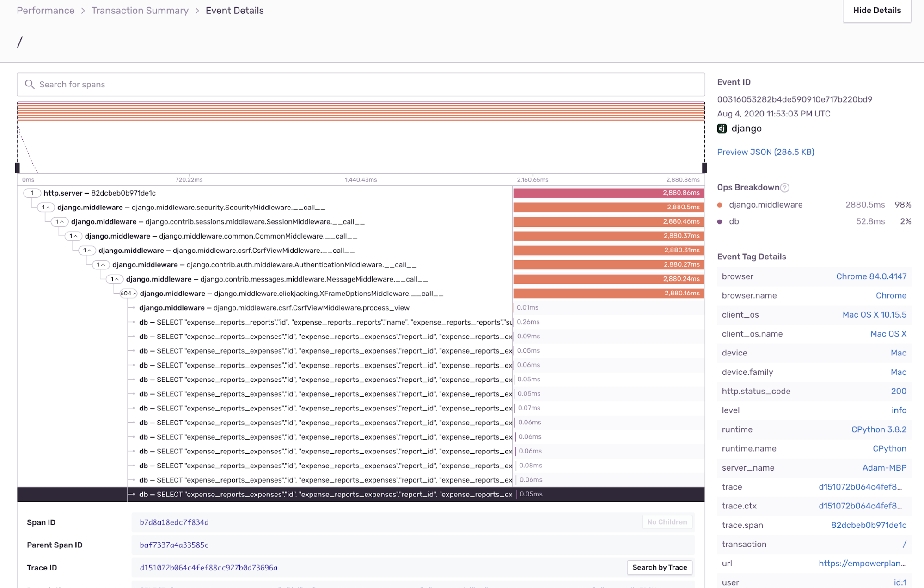Click the Ops Breakdown help question icon
Screen dimensions: 924x588
(x=784, y=188)
